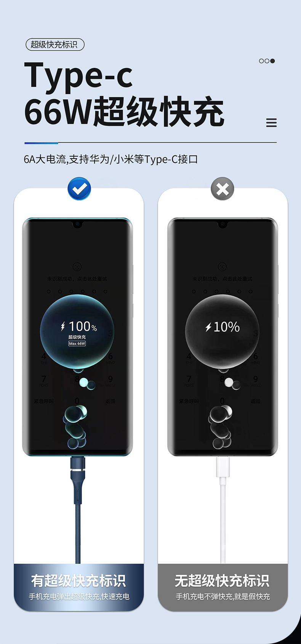301x644 pixels.
Task: Click the three-dot page indicator
Action: coord(267,61)
